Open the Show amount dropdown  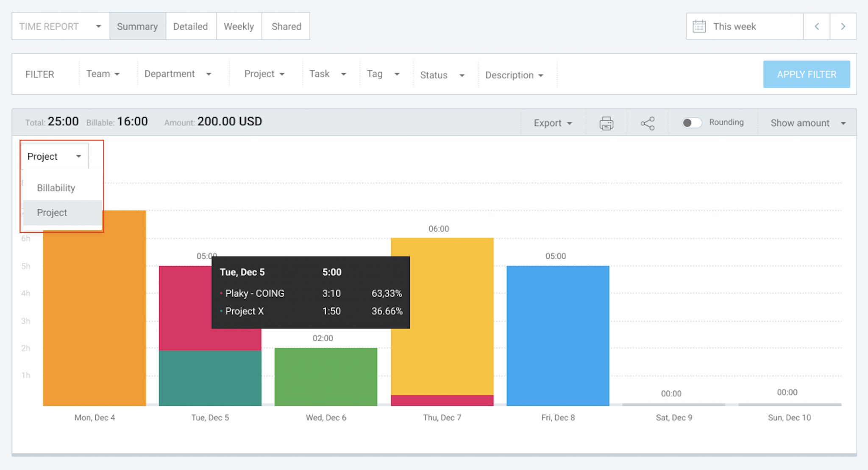[807, 123]
